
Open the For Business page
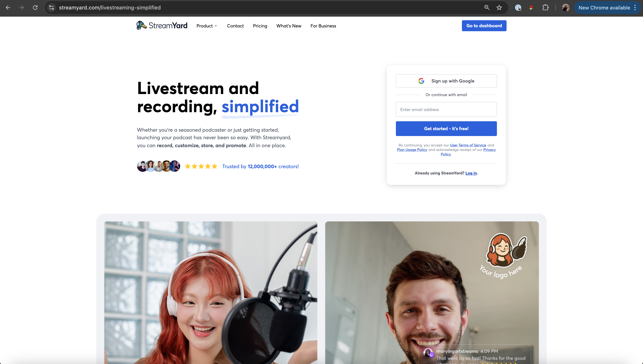(323, 26)
